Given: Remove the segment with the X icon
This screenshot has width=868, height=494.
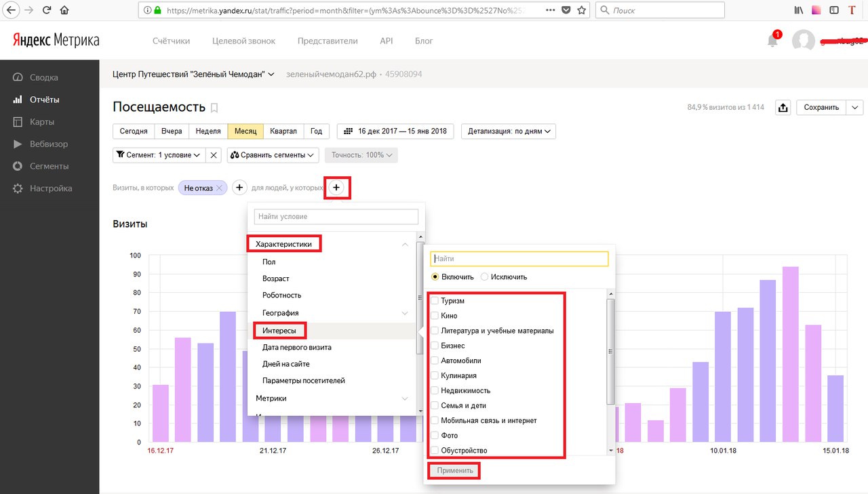Looking at the screenshot, I should (x=214, y=155).
